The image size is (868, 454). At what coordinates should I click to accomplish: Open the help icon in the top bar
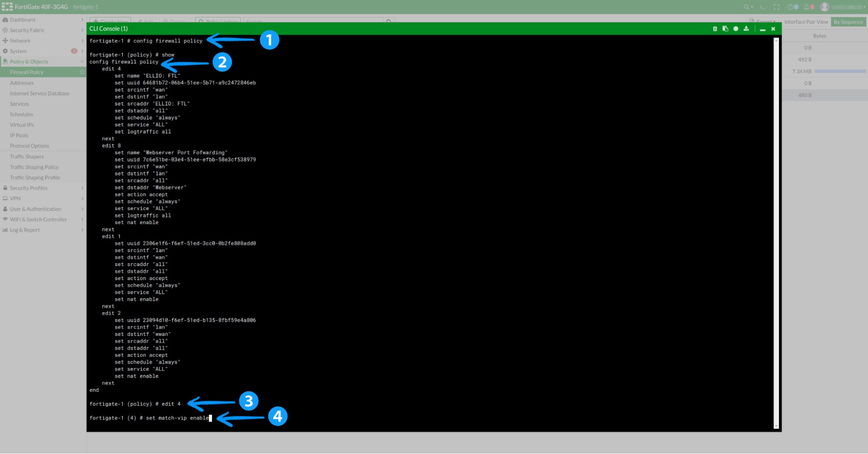790,7
